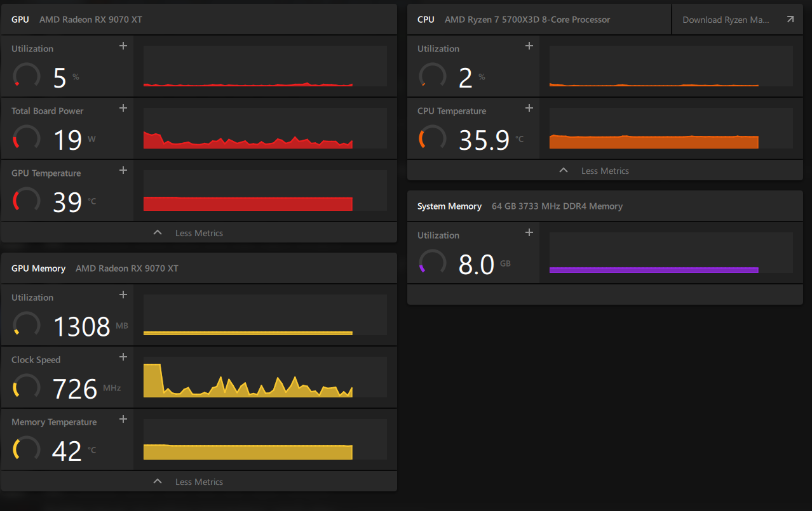Click the GPU panel header title
Screen dimensions: 812x511
point(20,20)
